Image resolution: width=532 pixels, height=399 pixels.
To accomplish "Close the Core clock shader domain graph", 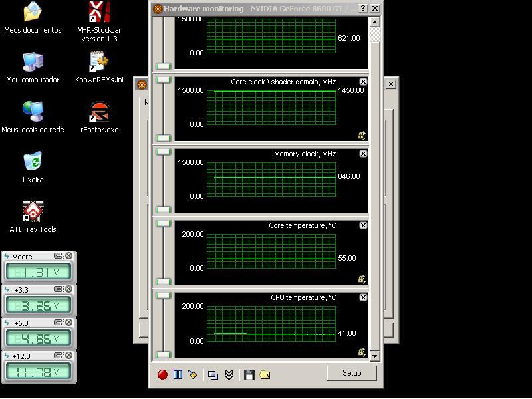I will (x=363, y=82).
